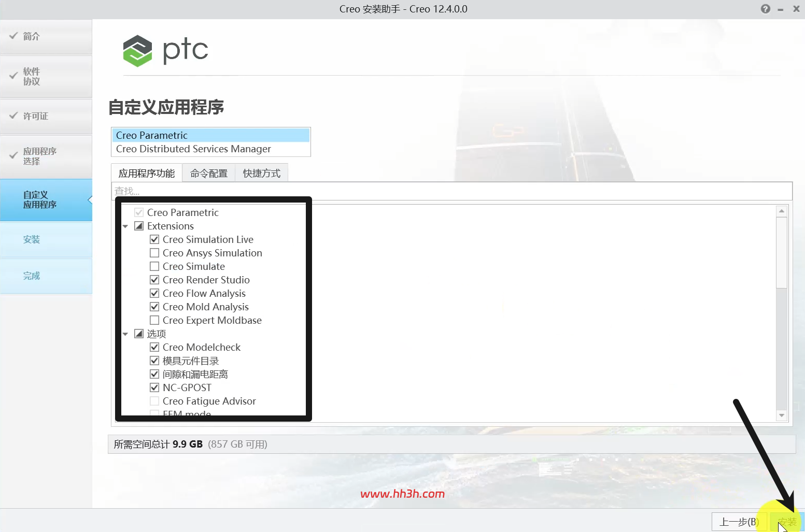Image resolution: width=805 pixels, height=532 pixels.
Task: Click the 所需空间总计 9.9 GB text
Action: point(158,444)
